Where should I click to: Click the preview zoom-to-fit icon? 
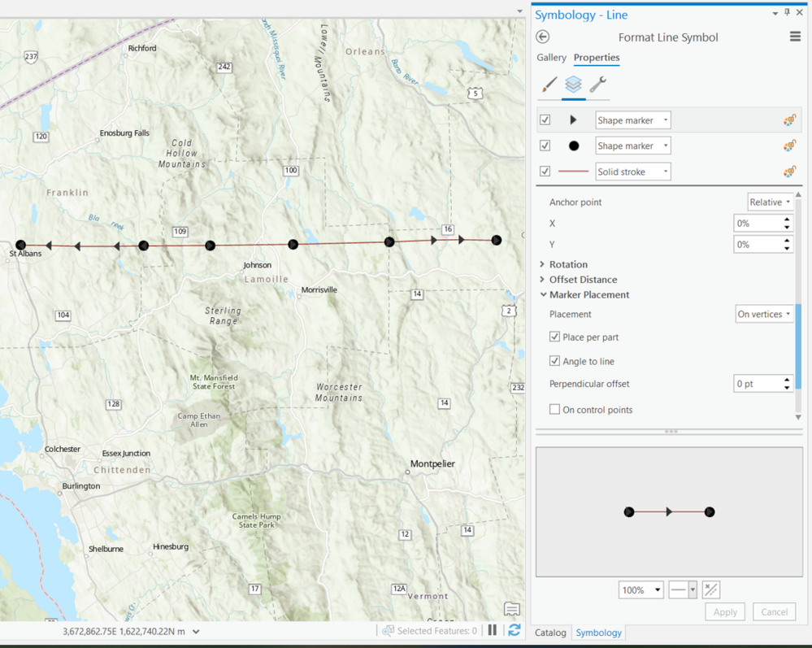(x=710, y=589)
